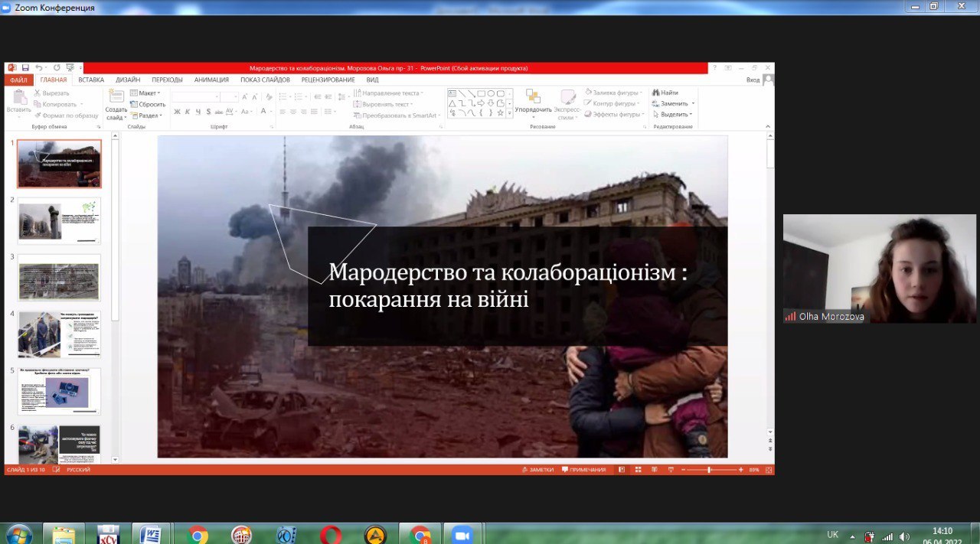This screenshot has height=544, width=980.
Task: Click the zoom slider in status bar
Action: tap(709, 470)
